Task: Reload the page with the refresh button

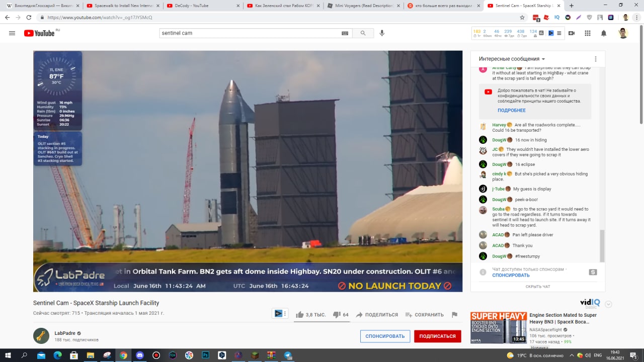Action: (30, 17)
